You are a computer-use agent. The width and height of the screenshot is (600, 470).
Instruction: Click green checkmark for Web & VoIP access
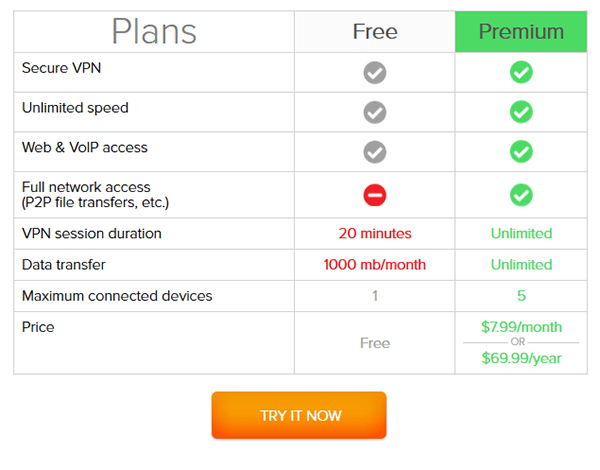click(x=521, y=152)
